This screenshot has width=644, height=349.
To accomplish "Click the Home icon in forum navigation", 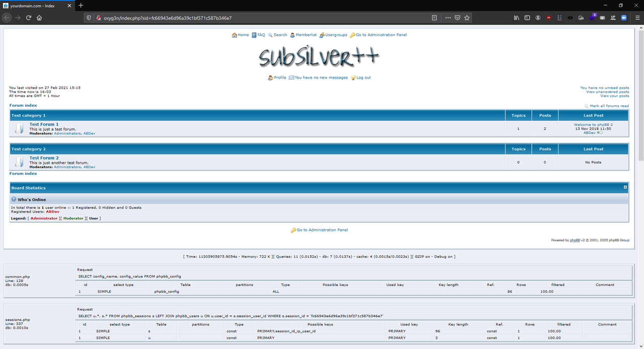I will tap(234, 35).
